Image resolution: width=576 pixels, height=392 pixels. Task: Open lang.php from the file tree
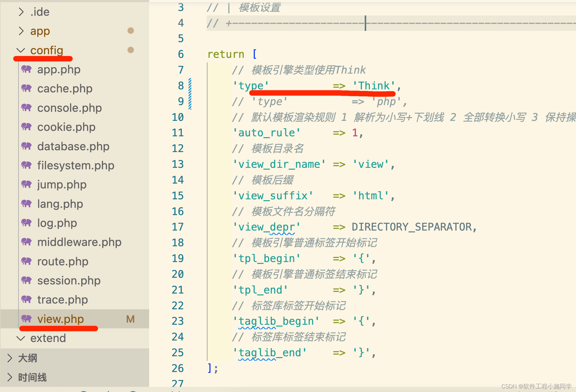click(60, 204)
